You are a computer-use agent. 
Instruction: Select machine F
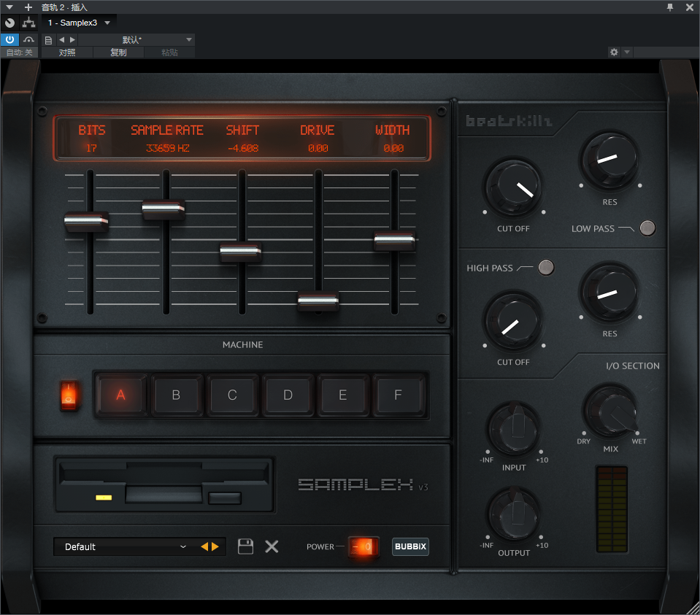[399, 395]
